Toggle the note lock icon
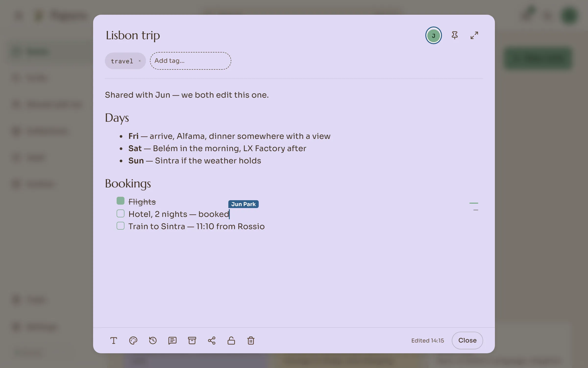Image resolution: width=588 pixels, height=368 pixels. click(231, 341)
